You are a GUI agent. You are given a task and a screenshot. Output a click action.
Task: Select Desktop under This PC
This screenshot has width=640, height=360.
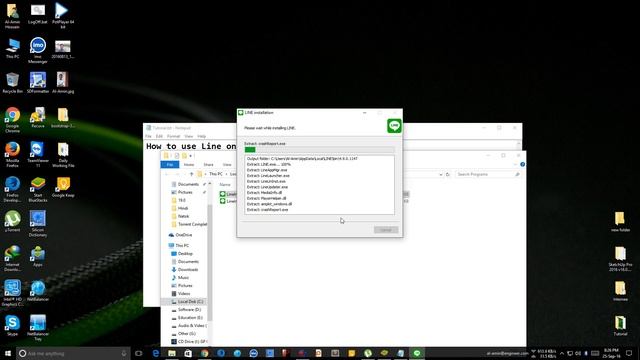(182, 253)
